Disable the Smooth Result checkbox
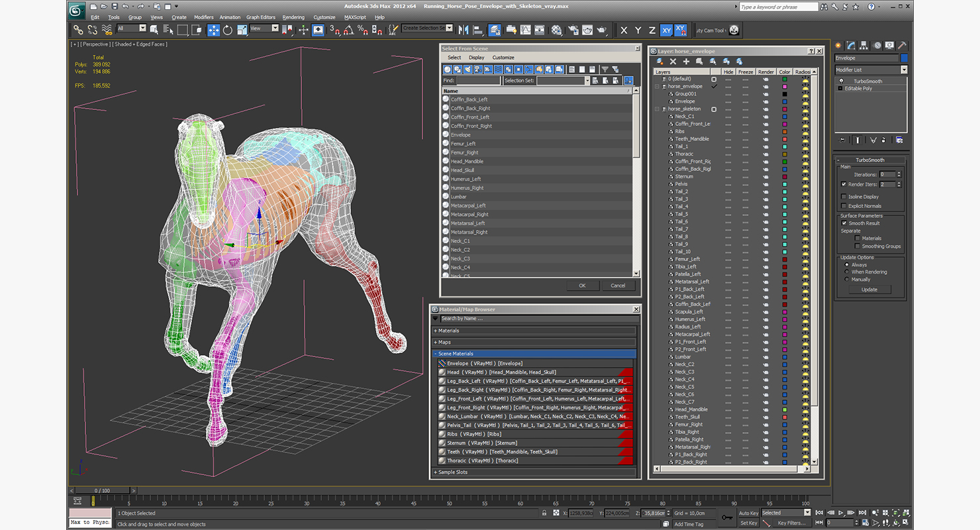The height and width of the screenshot is (530, 980). pos(844,223)
